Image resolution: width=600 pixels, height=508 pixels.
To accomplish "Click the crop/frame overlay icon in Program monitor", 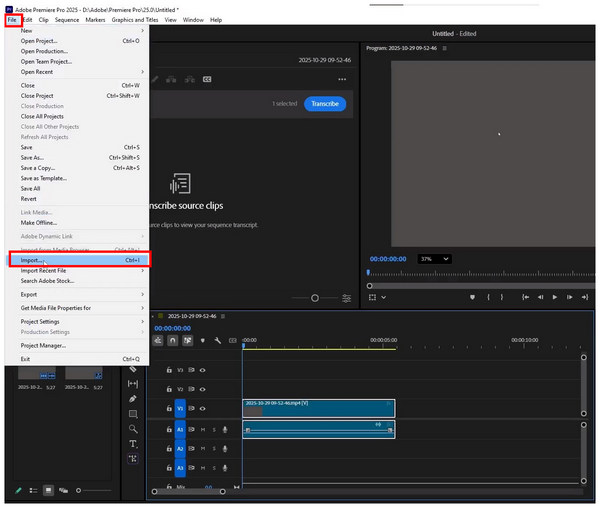I will (372, 297).
